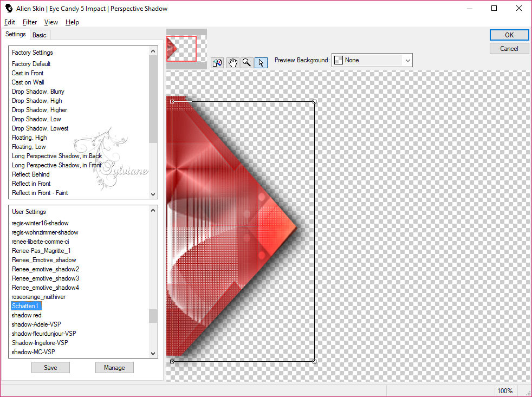Click the Factory Settings list header
532x397 pixels.
click(x=32, y=52)
